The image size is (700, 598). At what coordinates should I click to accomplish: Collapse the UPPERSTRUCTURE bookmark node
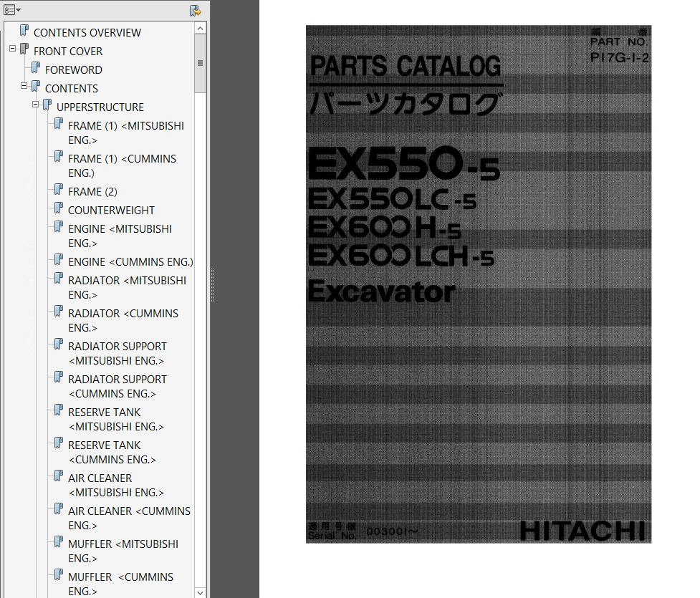[x=35, y=105]
